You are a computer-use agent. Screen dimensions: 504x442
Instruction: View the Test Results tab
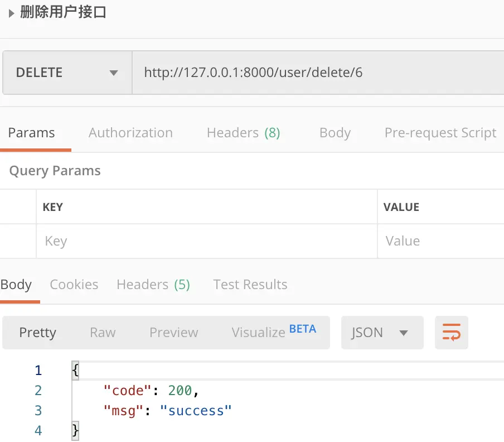(250, 285)
